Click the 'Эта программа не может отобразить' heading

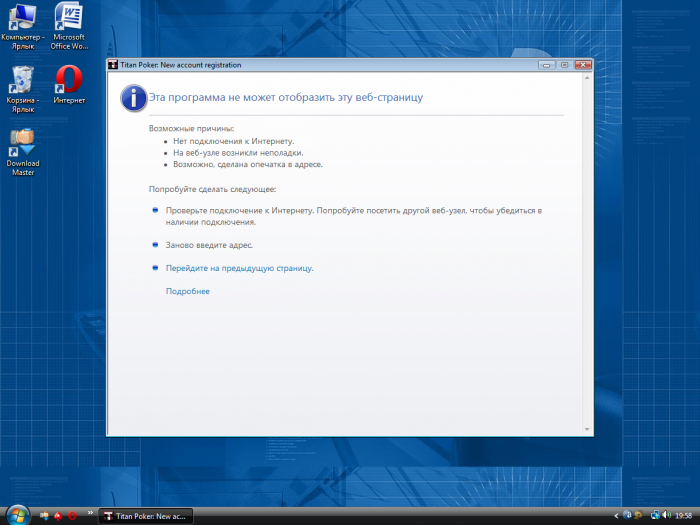(286, 97)
